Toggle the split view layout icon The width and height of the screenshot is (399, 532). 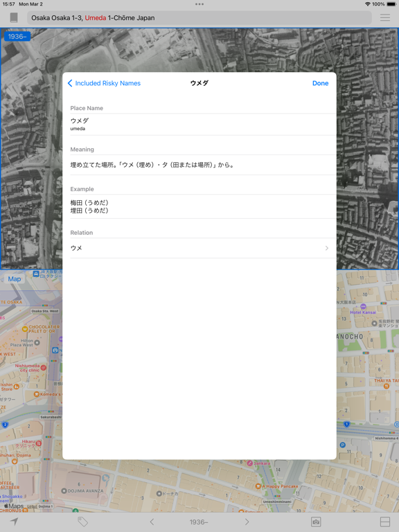[384, 522]
